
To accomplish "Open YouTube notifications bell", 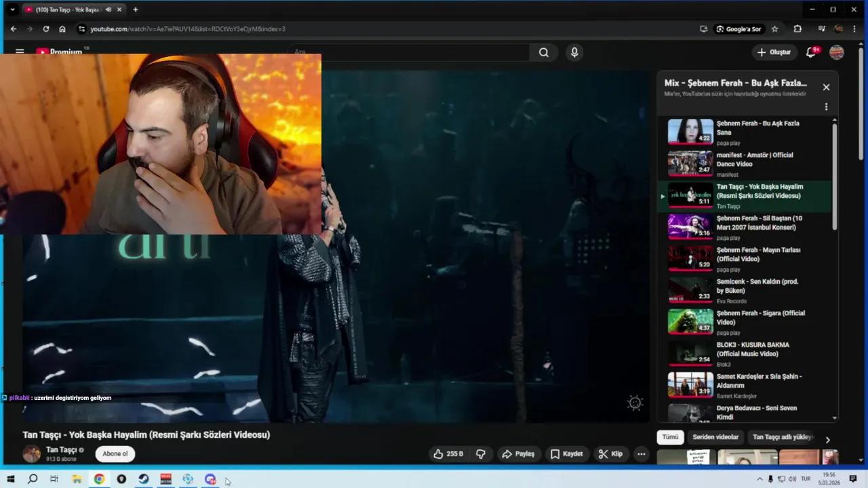I will point(810,52).
